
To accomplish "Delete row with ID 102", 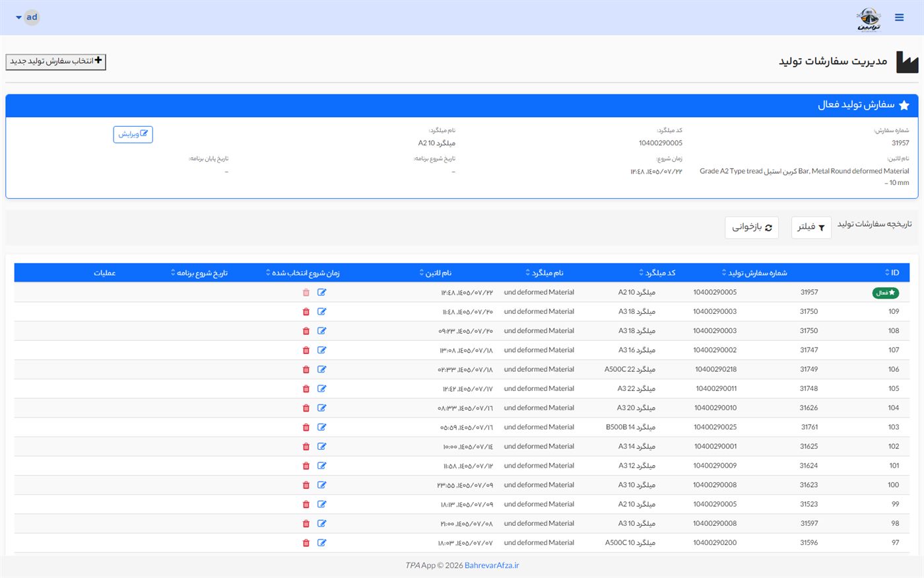I will 306,447.
